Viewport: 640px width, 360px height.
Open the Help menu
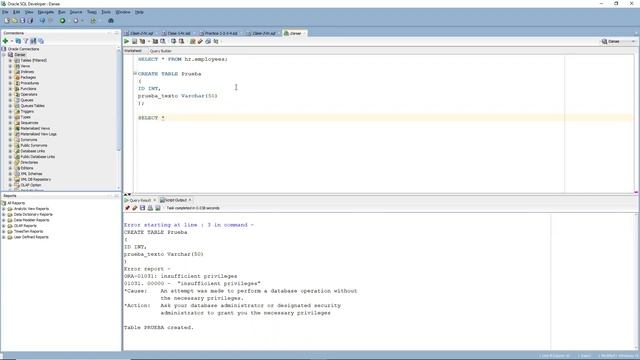tap(139, 12)
